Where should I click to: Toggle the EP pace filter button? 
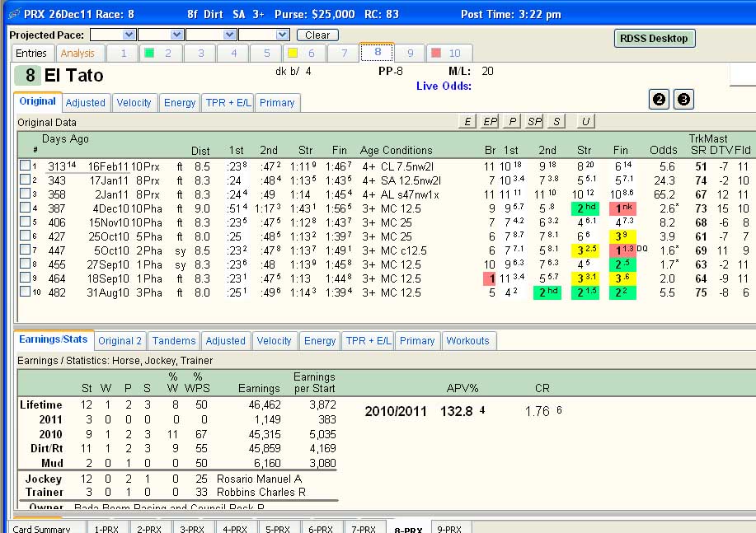pyautogui.click(x=490, y=121)
